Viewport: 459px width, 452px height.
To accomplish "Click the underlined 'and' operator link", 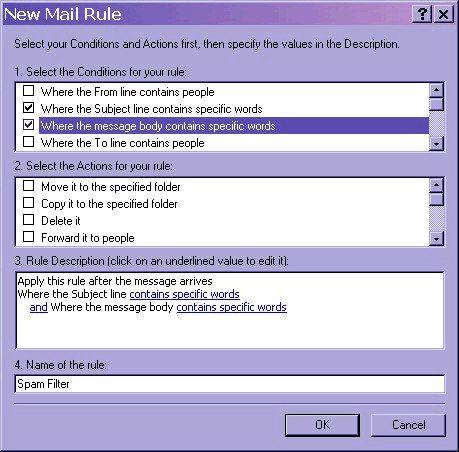I will tap(39, 307).
